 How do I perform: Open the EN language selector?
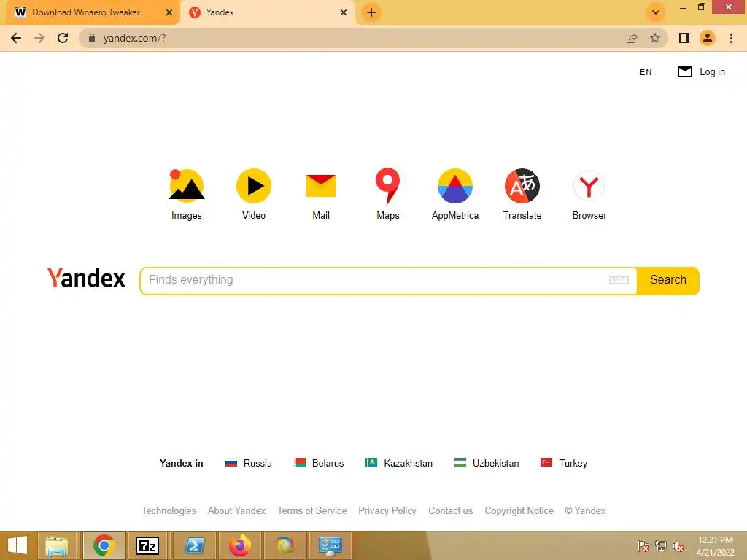[x=646, y=72]
